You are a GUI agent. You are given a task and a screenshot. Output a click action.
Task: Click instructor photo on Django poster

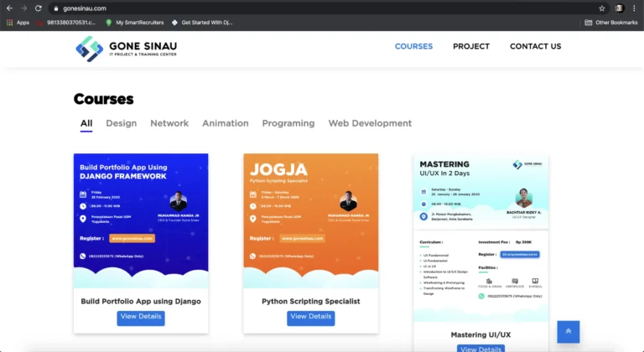(x=179, y=202)
